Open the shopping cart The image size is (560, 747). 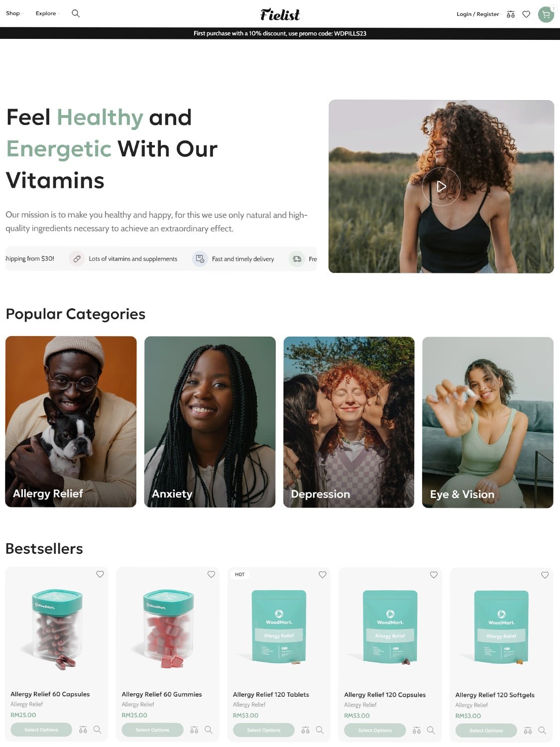click(x=546, y=14)
